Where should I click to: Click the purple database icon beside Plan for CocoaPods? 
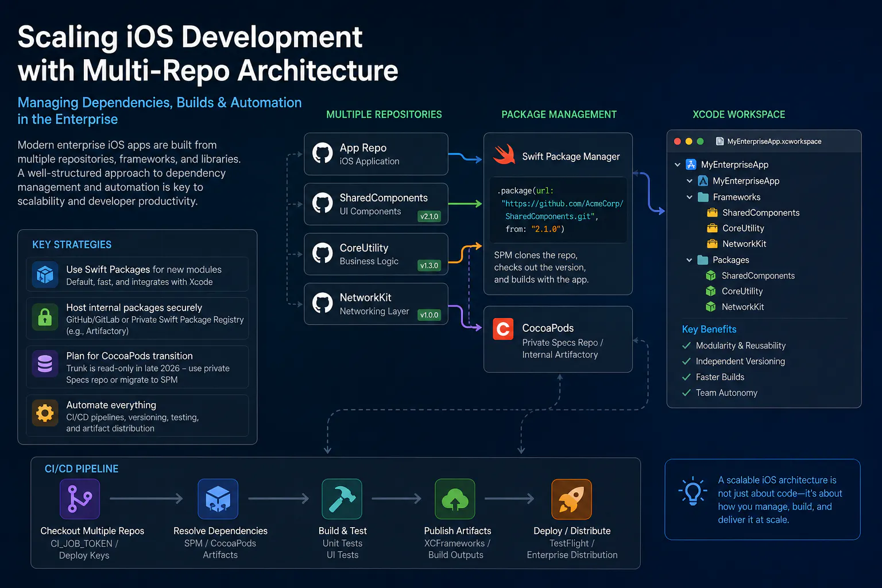pos(45,363)
